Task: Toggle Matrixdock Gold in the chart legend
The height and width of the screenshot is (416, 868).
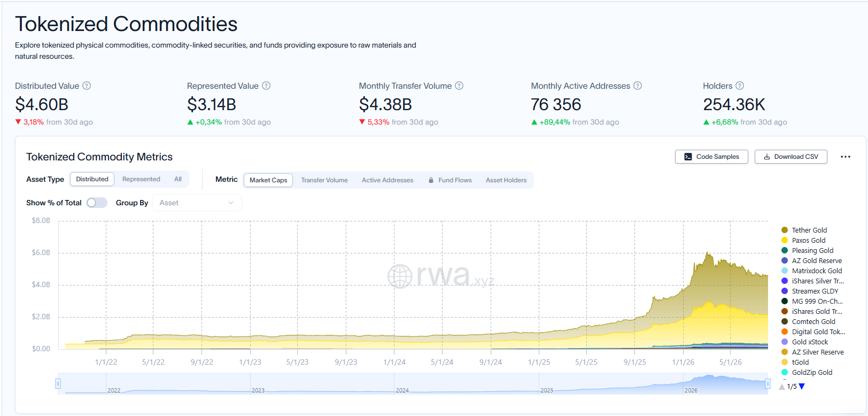Action: (811, 271)
